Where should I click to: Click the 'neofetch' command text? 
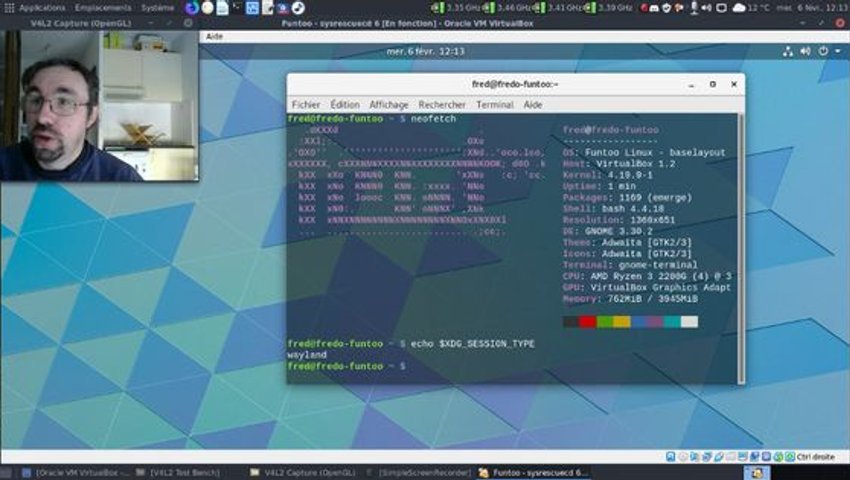point(433,119)
